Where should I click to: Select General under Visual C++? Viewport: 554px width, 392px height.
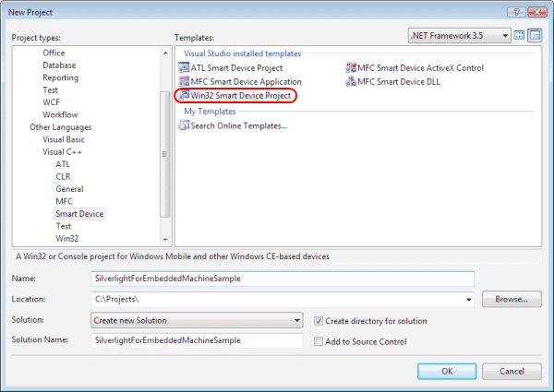pyautogui.click(x=69, y=189)
